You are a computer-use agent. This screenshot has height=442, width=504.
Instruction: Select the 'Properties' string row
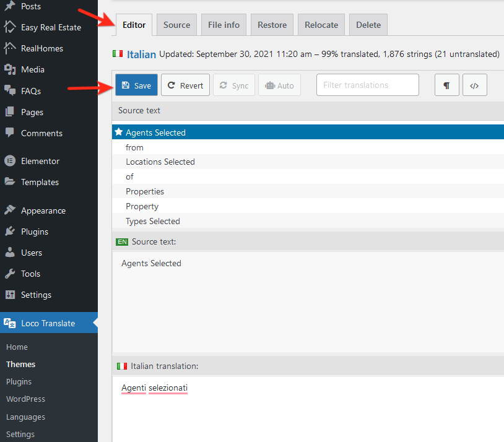click(x=308, y=191)
